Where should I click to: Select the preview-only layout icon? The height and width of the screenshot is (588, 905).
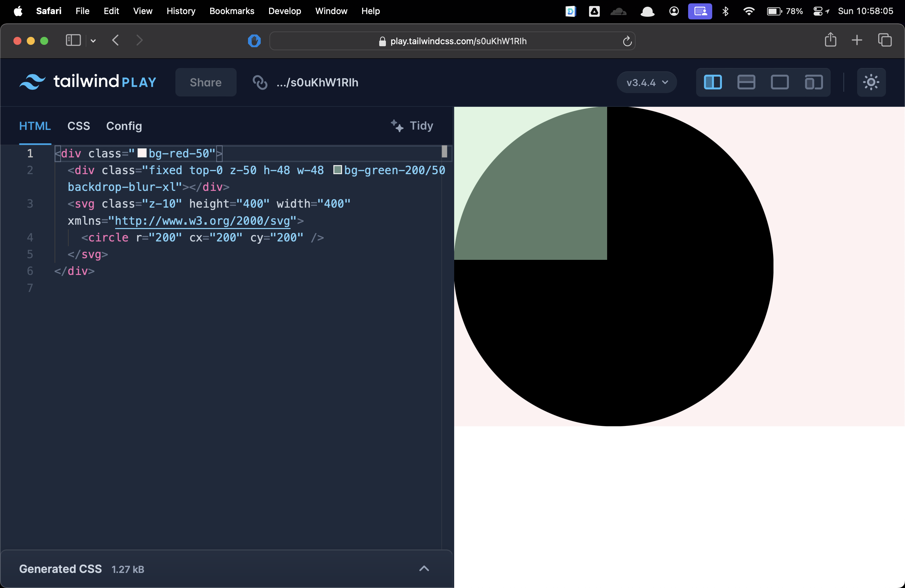pyautogui.click(x=780, y=82)
